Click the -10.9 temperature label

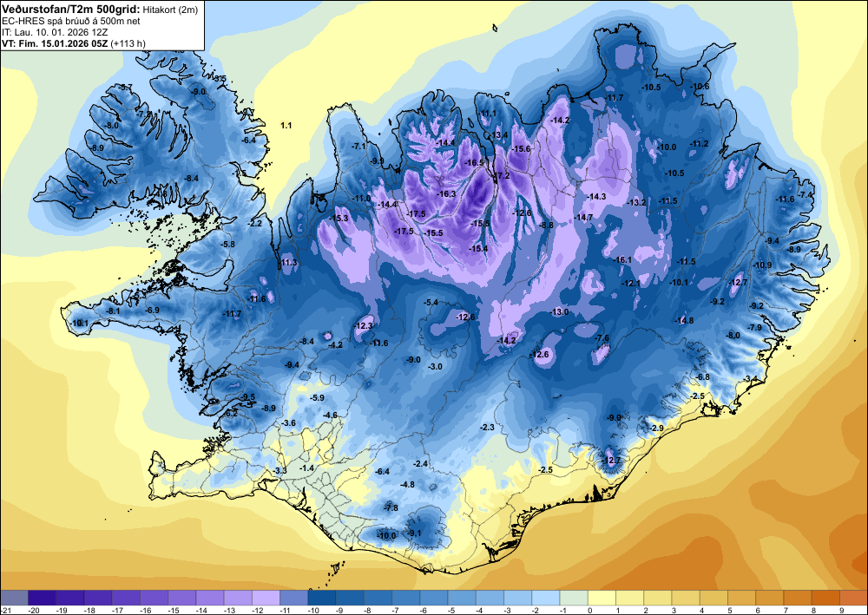coord(762,265)
